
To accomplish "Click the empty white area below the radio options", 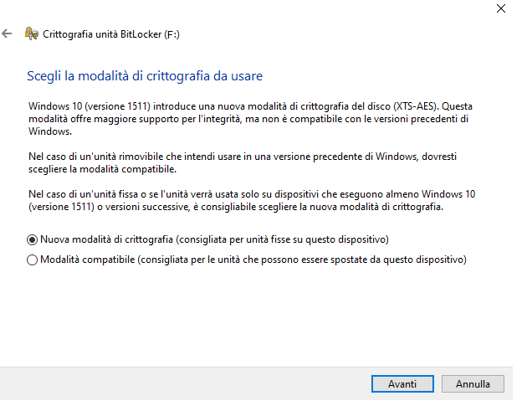I will (254, 316).
